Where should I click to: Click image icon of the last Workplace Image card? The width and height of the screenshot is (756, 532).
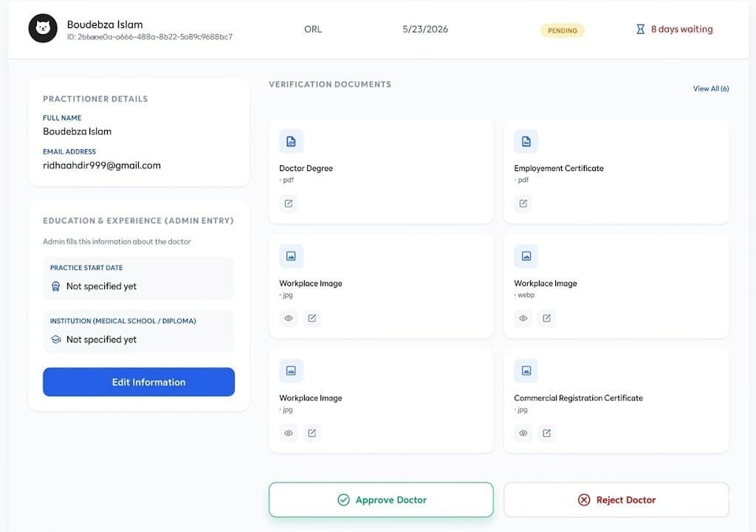pyautogui.click(x=291, y=370)
